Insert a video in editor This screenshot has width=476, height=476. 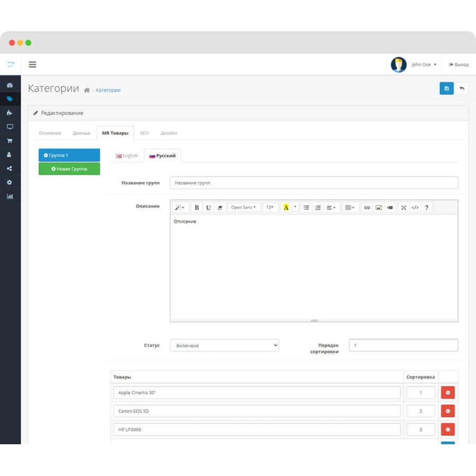tap(390, 208)
